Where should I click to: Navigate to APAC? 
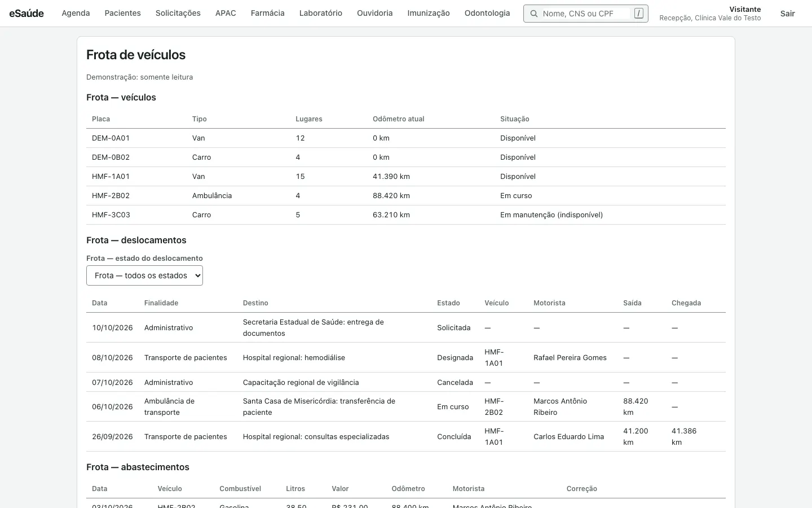(x=226, y=14)
